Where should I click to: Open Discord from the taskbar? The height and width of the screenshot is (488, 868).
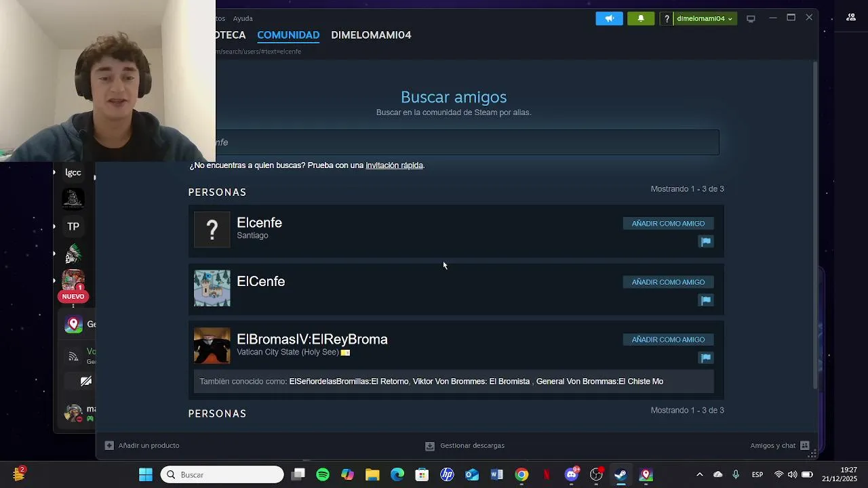click(x=572, y=474)
